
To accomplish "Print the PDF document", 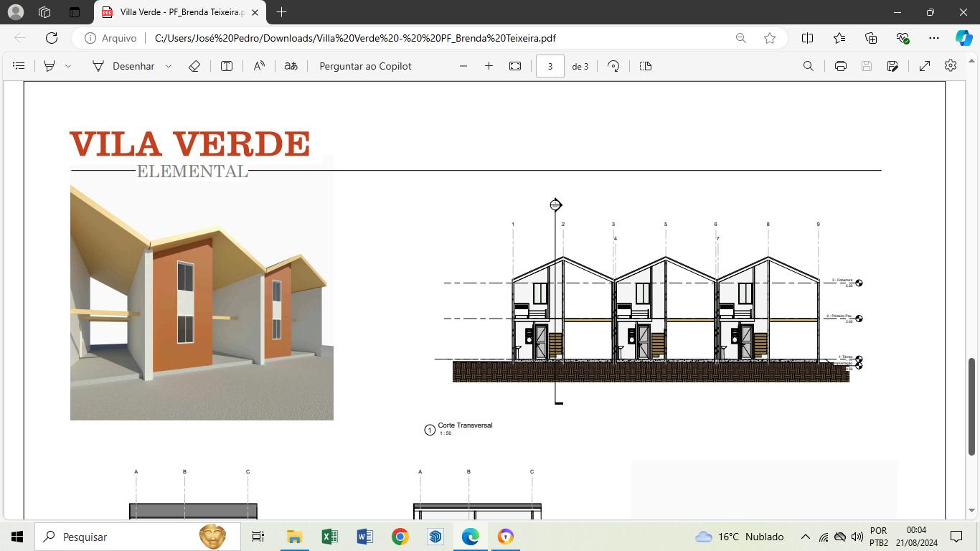I will pos(841,66).
